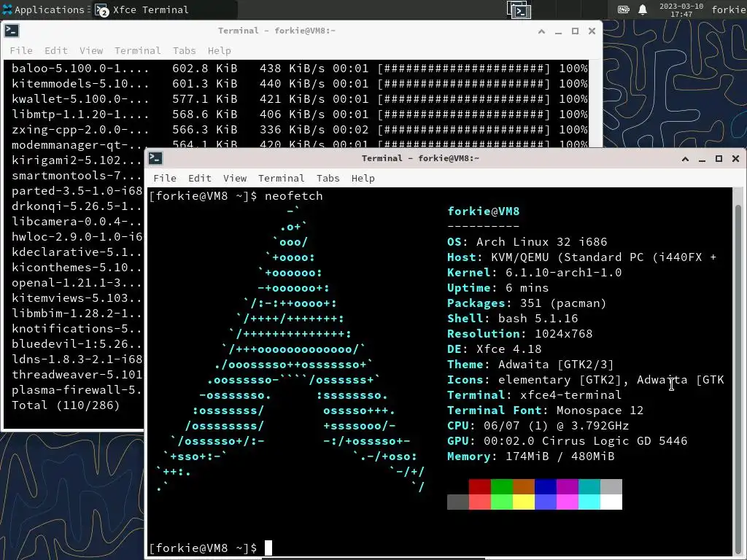Click the 'Shell: bash 5.1.16' line
747x560 pixels.
coord(513,318)
